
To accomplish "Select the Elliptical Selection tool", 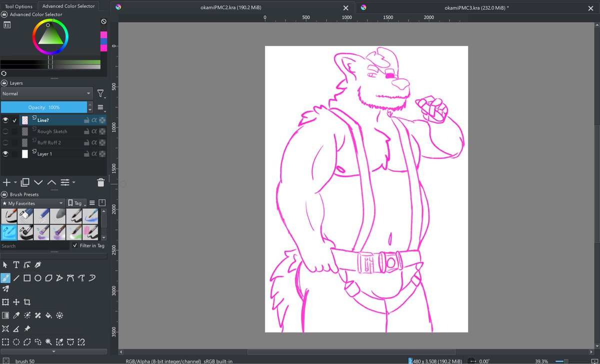I will tap(16, 342).
